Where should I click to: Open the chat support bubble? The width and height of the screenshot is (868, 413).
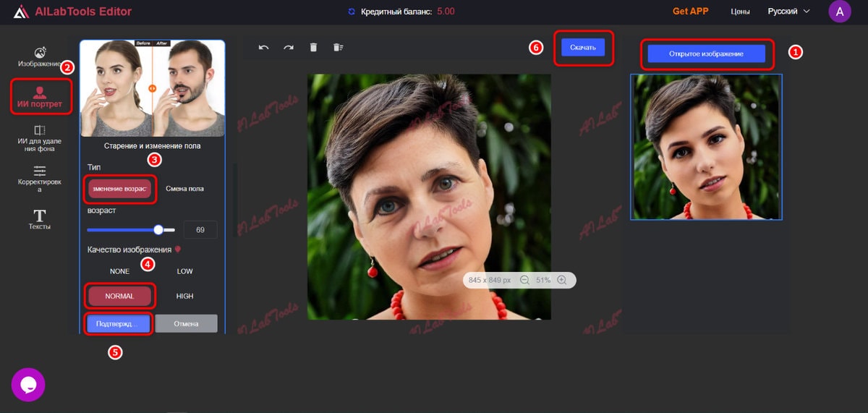tap(28, 385)
